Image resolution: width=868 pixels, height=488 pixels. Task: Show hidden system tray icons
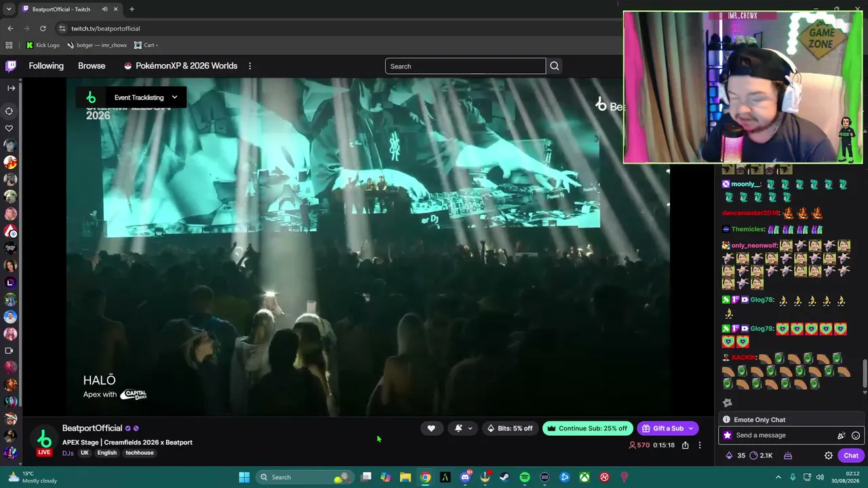(x=778, y=477)
